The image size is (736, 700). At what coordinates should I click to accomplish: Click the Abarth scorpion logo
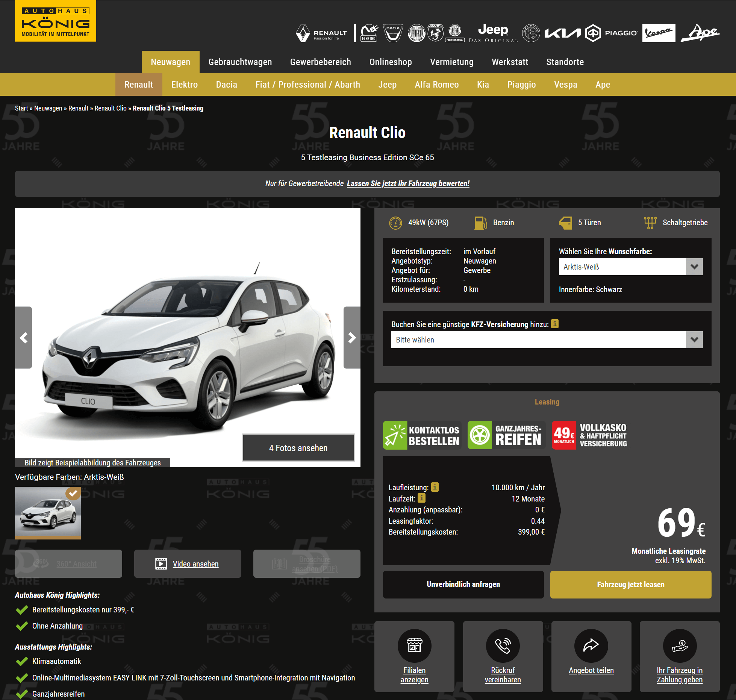click(x=436, y=33)
